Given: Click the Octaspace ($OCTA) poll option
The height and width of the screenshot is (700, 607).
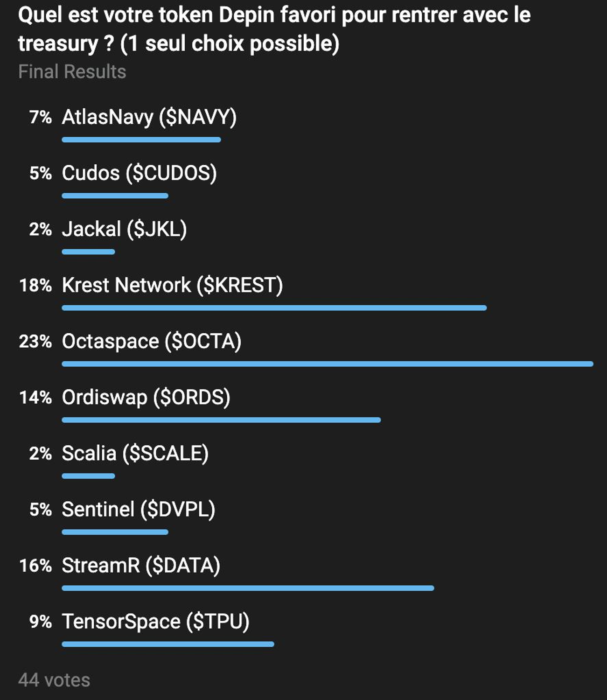Looking at the screenshot, I should 151,341.
